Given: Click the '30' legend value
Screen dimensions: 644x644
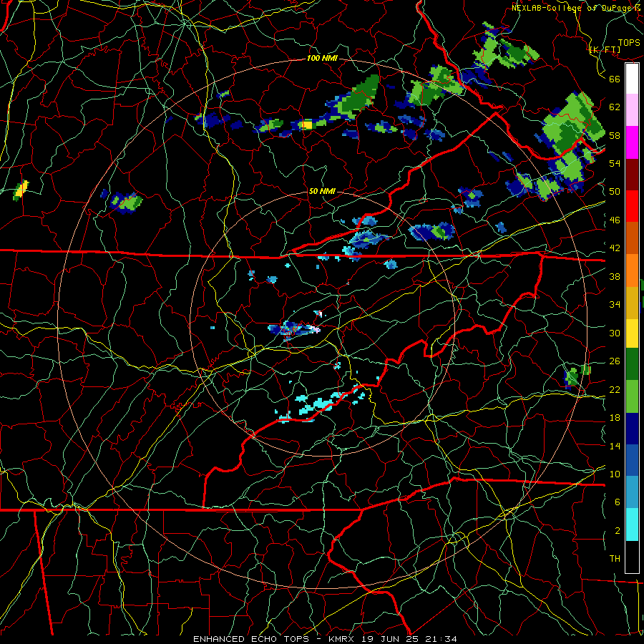Looking at the screenshot, I should pyautogui.click(x=615, y=333).
